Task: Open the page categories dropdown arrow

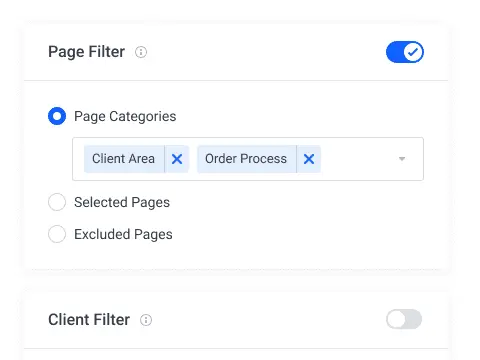Action: point(402,159)
